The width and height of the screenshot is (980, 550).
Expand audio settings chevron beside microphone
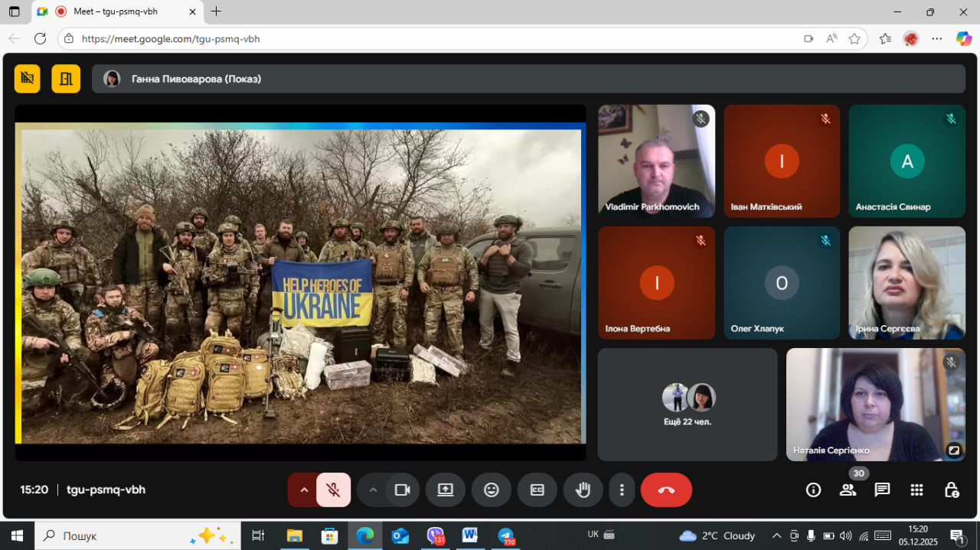[304, 490]
